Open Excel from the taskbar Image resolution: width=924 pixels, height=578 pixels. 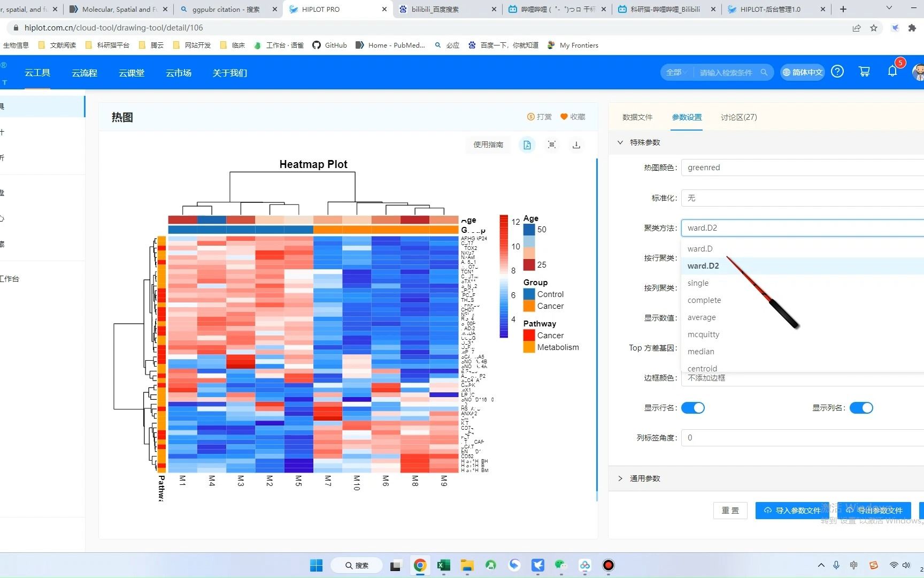pyautogui.click(x=443, y=565)
